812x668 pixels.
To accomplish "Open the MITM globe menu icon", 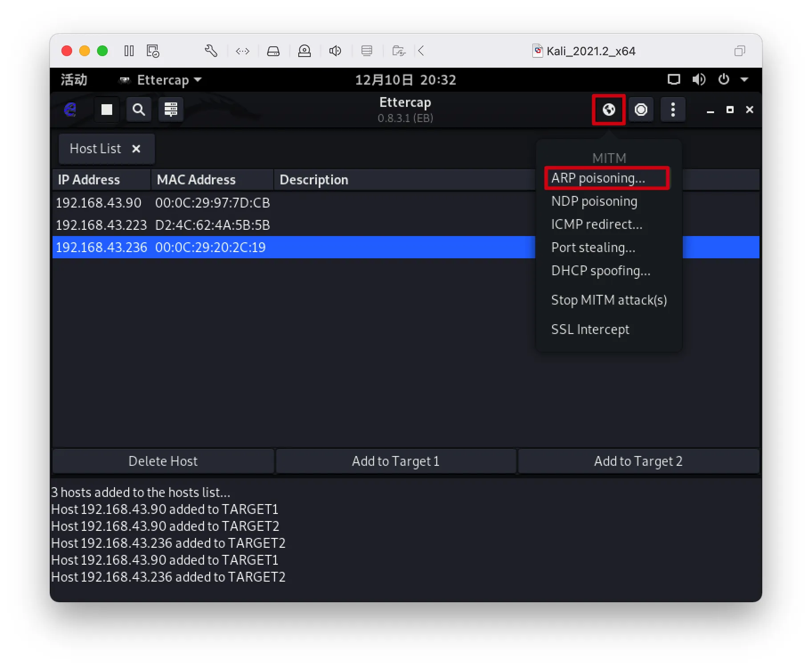I will (609, 110).
